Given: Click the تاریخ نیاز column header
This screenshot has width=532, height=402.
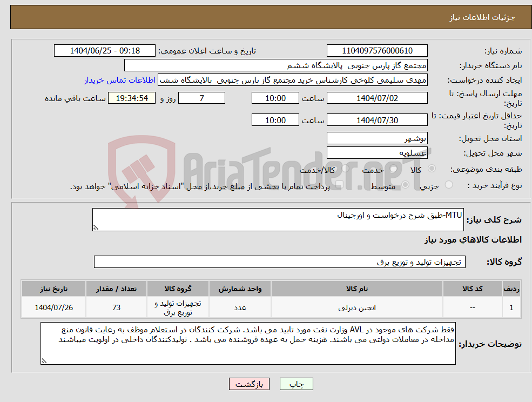Looking at the screenshot, I should point(52,289).
